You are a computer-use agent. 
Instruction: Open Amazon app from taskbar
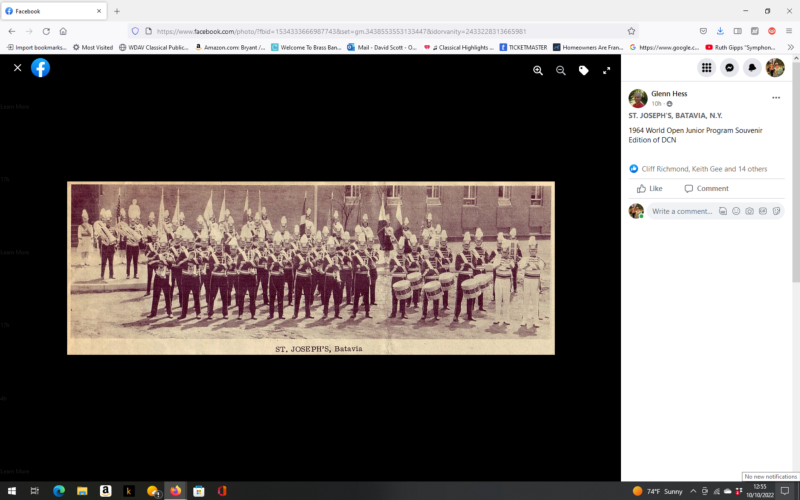(x=106, y=491)
